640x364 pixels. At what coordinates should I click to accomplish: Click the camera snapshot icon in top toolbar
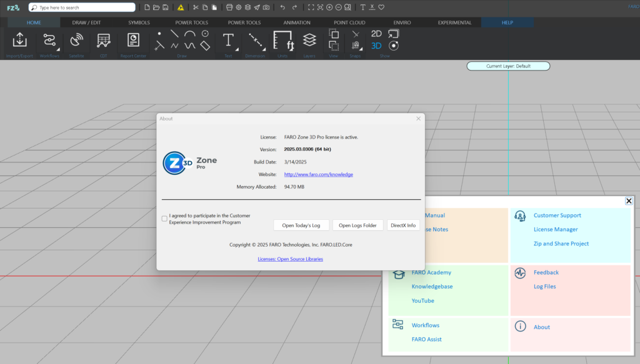coord(266,7)
